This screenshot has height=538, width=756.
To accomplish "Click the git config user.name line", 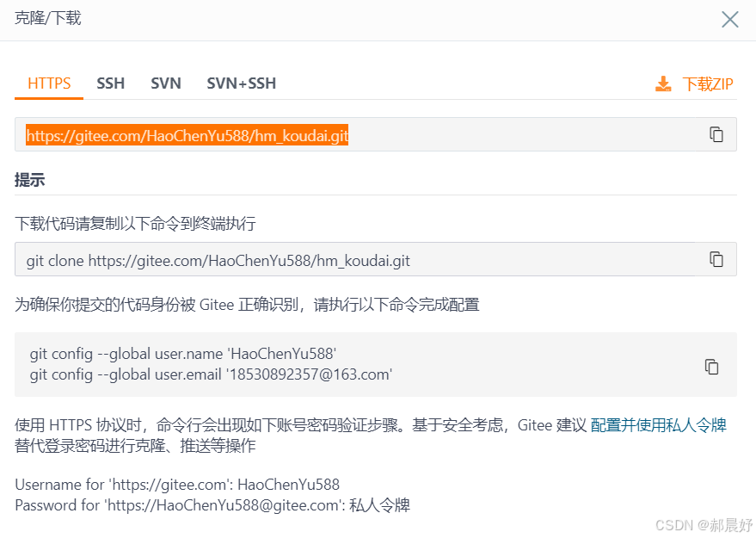I will tap(182, 354).
